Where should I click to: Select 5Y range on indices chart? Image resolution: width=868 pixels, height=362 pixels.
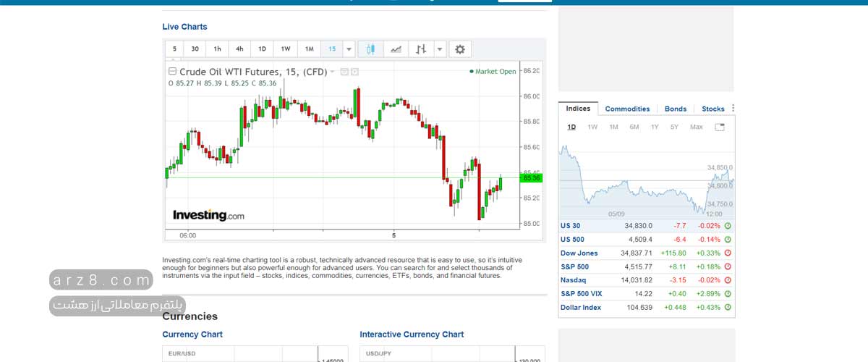click(674, 127)
